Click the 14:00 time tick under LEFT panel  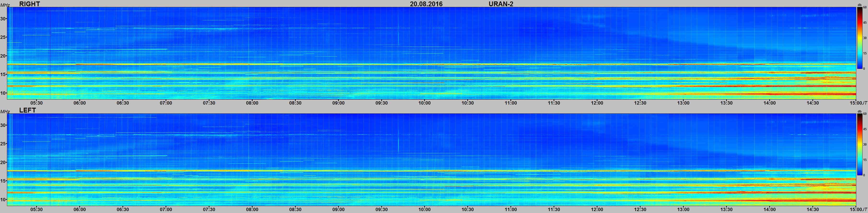770,209
